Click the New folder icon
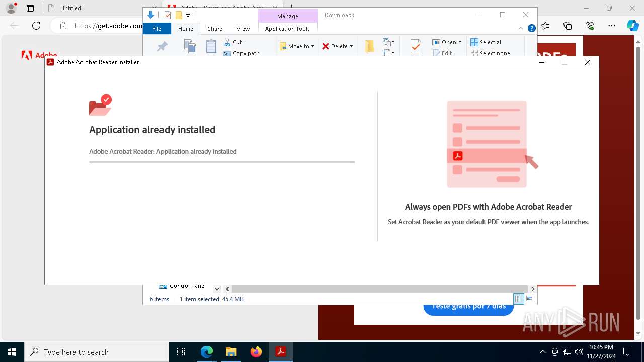Screen dimensions: 644x362 (x=370, y=46)
